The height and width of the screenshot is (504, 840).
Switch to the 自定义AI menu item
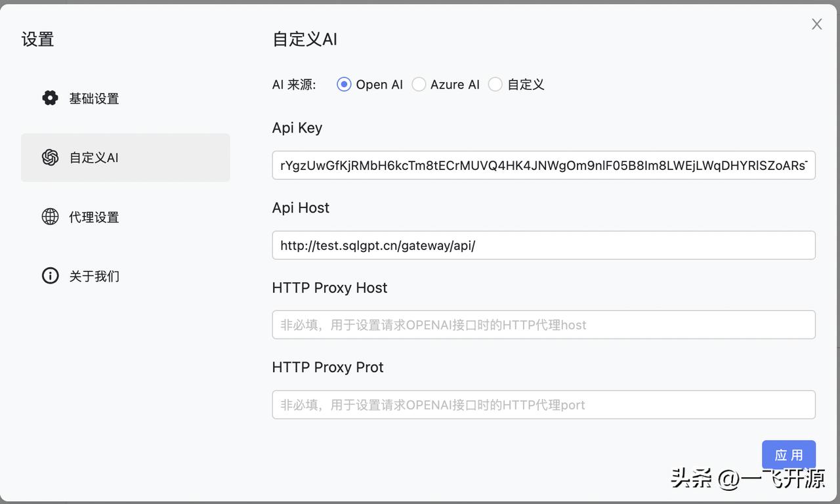pyautogui.click(x=94, y=157)
